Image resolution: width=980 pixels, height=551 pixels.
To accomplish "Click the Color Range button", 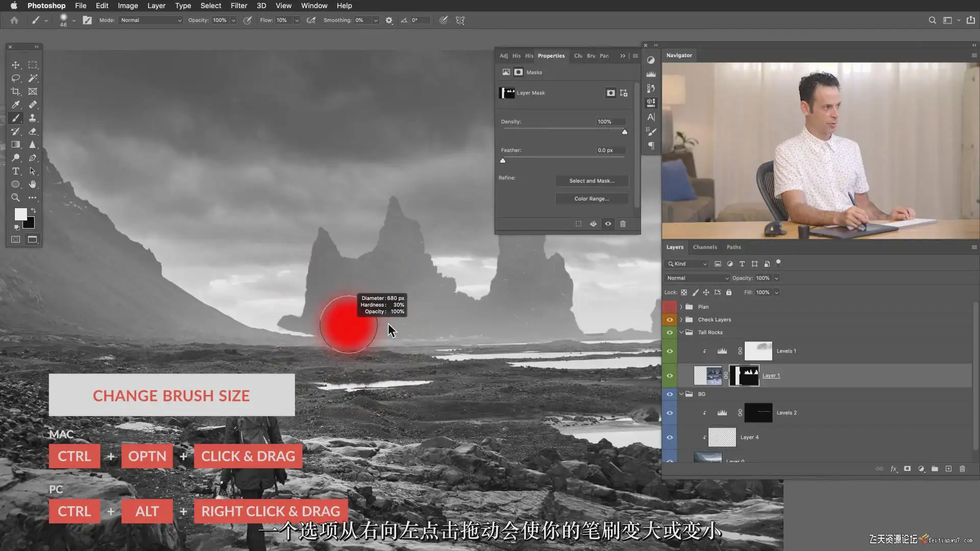I will (x=592, y=198).
